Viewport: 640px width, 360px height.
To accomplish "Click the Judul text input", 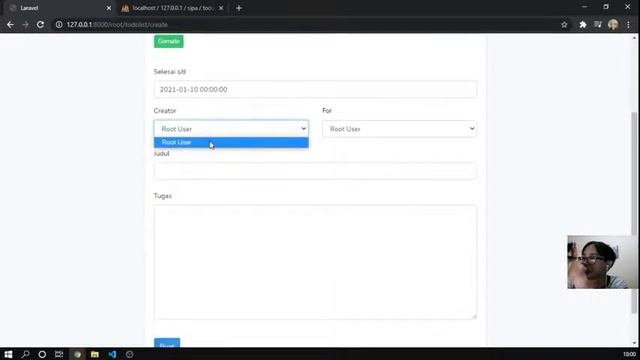I will point(315,171).
